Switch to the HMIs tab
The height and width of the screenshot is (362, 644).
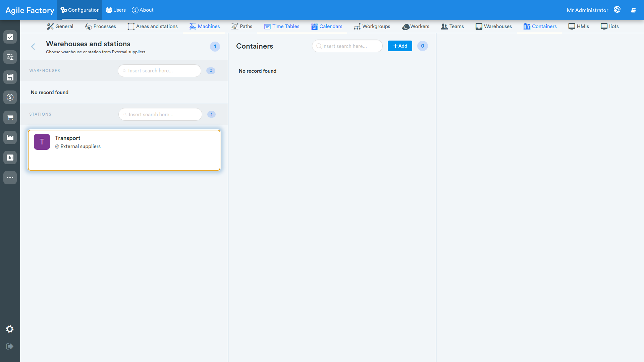579,26
